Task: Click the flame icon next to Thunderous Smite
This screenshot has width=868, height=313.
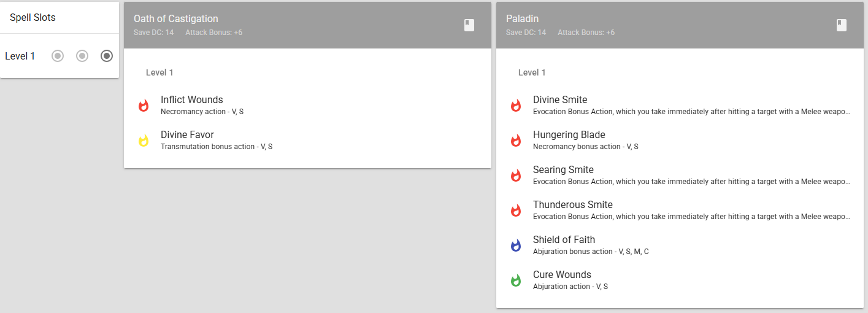Action: pyautogui.click(x=516, y=211)
